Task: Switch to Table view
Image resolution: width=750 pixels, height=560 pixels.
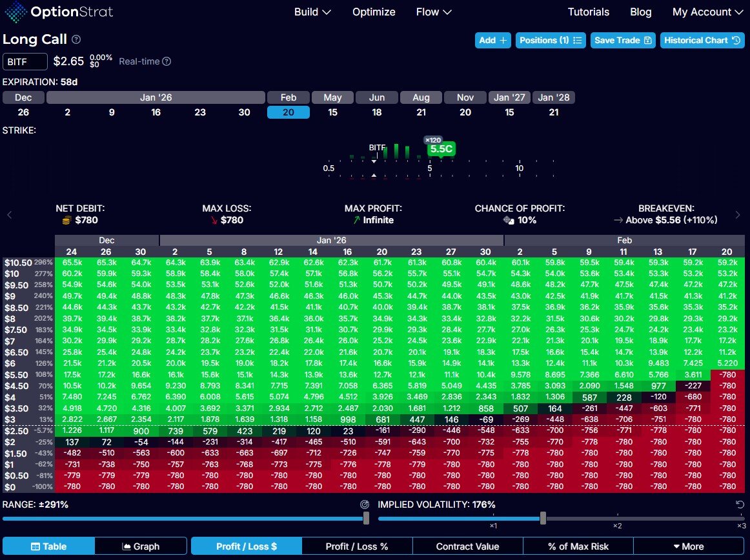Action: [x=48, y=546]
